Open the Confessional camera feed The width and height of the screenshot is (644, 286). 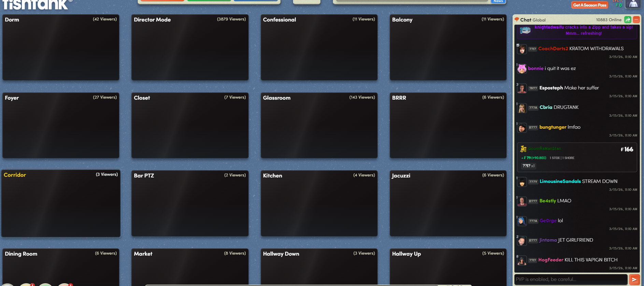319,47
